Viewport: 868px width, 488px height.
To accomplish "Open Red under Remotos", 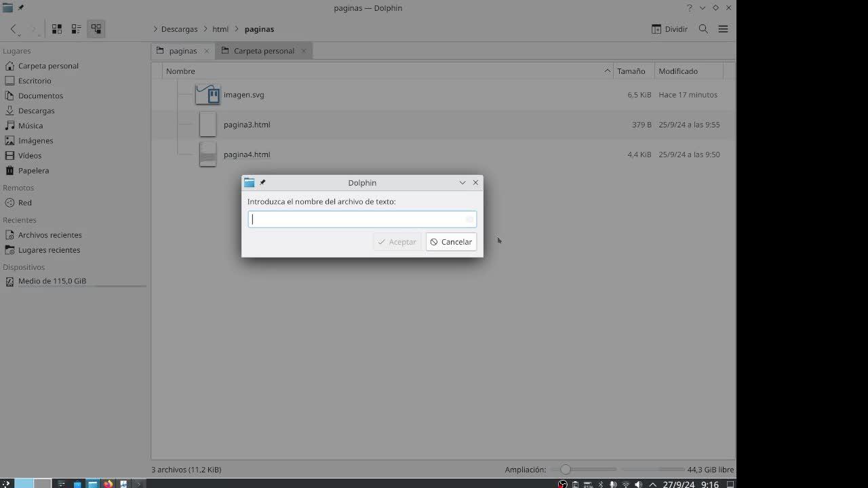I will [x=25, y=203].
